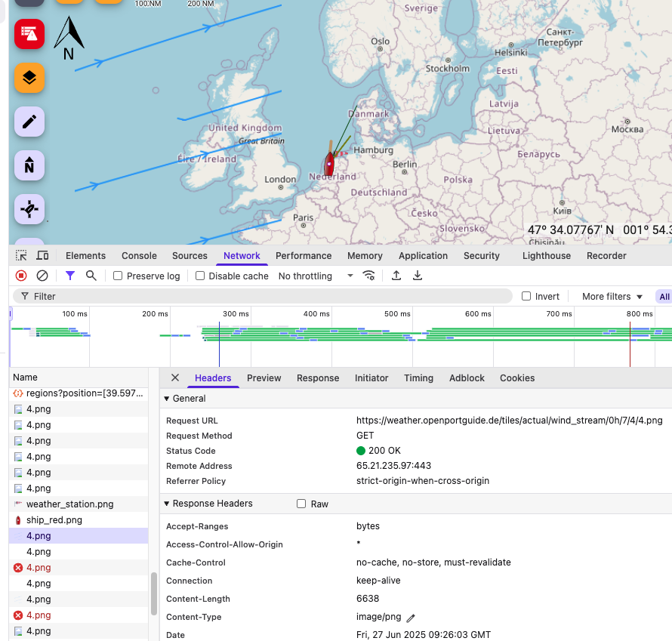Toggle the device toolbar icon
Viewport: 672px width, 641px height.
click(42, 256)
